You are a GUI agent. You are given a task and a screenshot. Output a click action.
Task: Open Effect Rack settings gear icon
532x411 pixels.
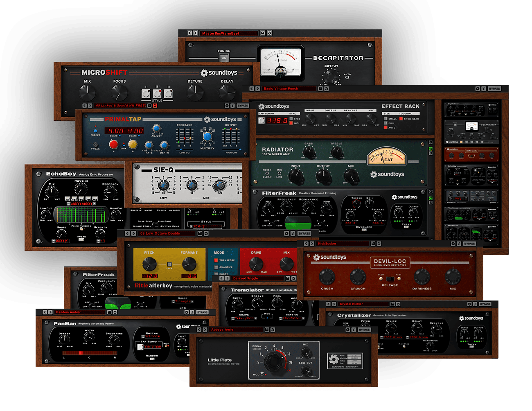pos(478,88)
